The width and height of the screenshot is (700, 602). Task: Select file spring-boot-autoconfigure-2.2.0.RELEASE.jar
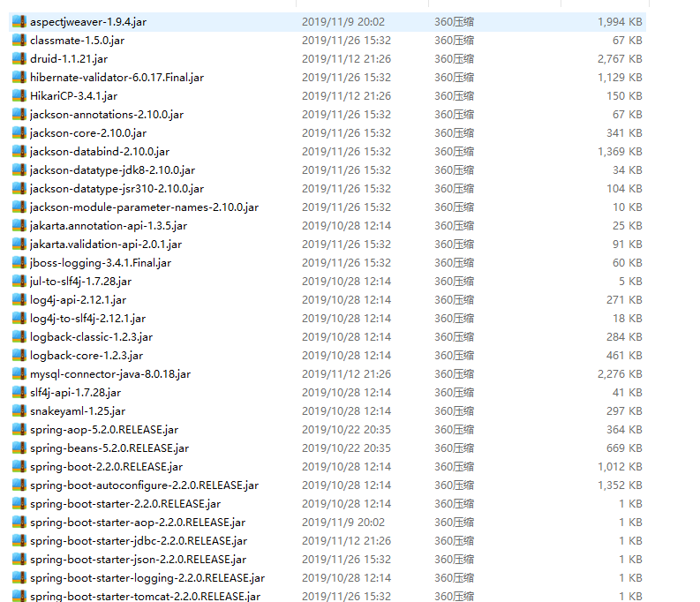pos(144,485)
